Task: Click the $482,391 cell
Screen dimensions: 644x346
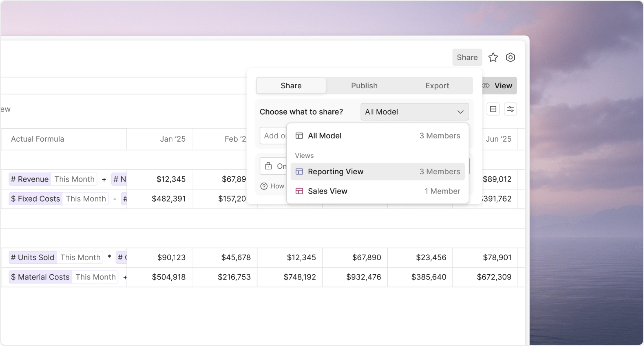Action: (159, 199)
